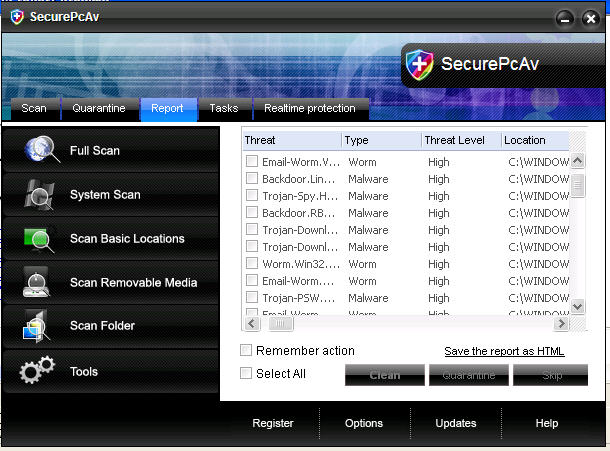The width and height of the screenshot is (610, 451).
Task: Click the Scan Folder icon
Action: 36,326
